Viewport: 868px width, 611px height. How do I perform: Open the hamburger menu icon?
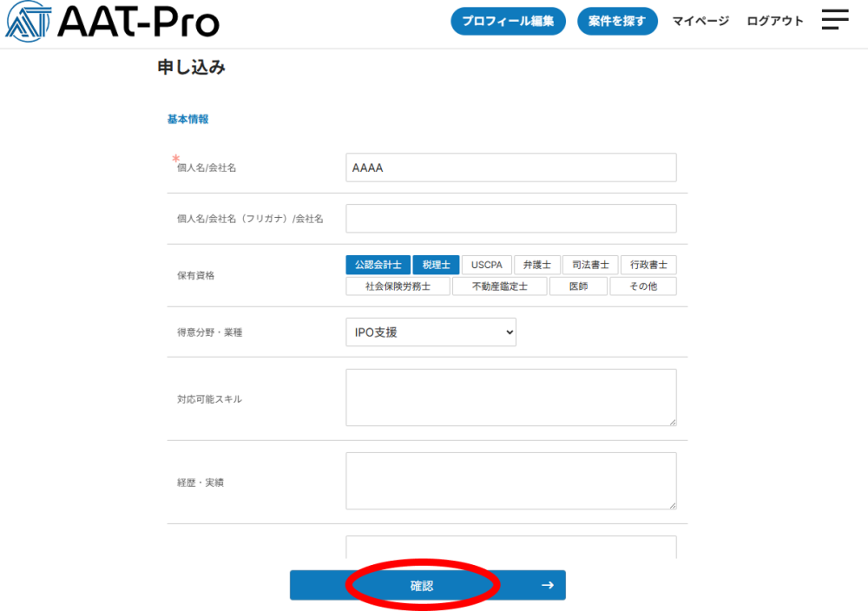[x=834, y=21]
